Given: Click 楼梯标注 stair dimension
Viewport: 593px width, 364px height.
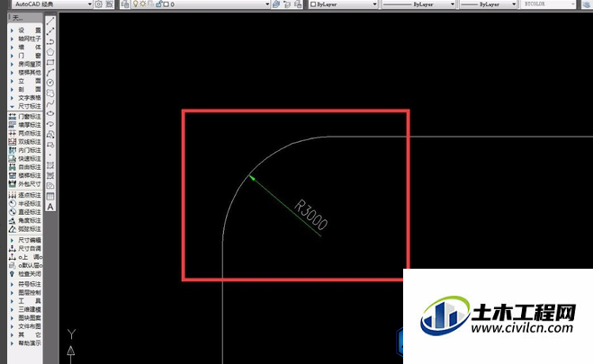Looking at the screenshot, I should [x=25, y=175].
